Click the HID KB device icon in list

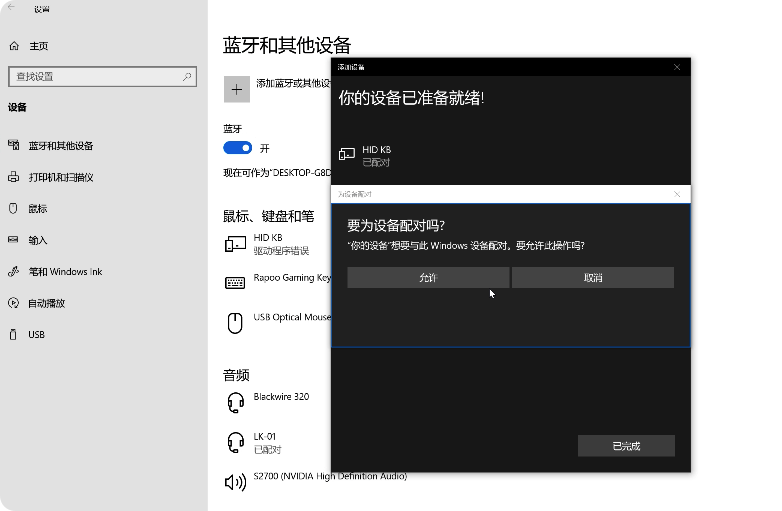click(235, 244)
